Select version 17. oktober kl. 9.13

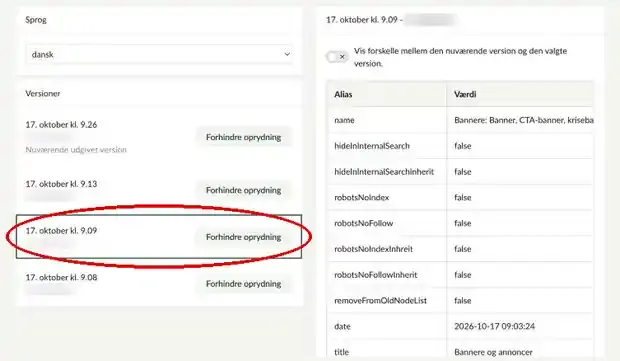tap(61, 184)
